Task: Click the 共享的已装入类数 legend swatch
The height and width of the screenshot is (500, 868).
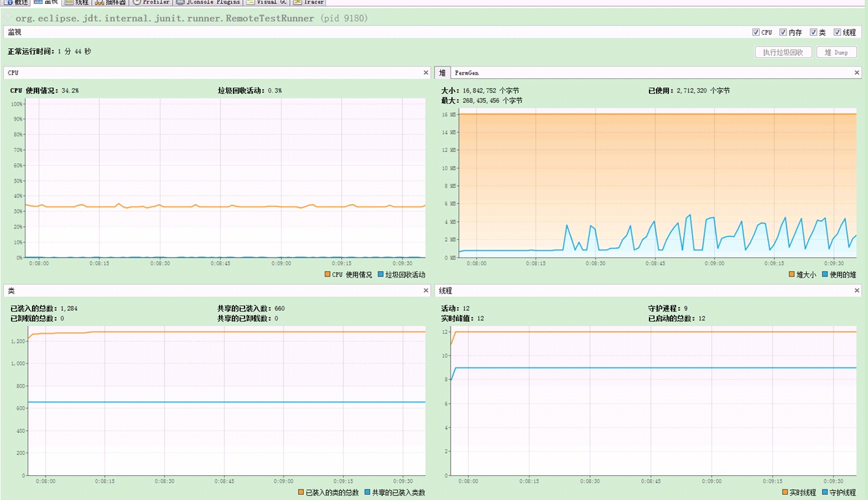Action: pos(368,492)
